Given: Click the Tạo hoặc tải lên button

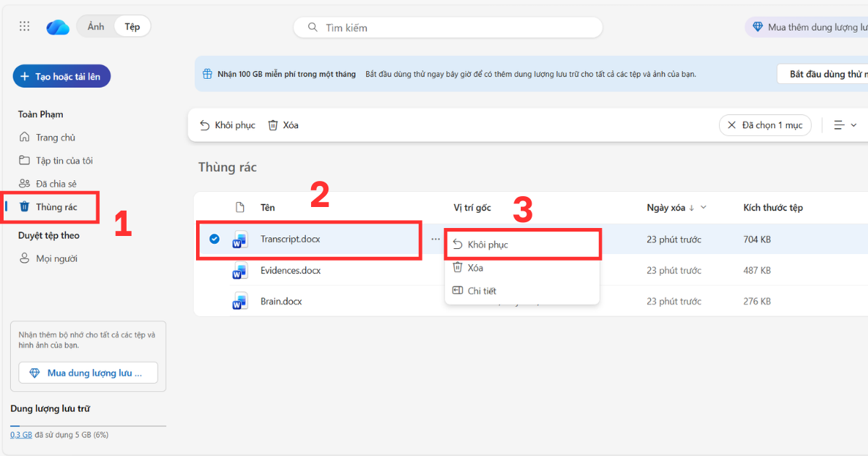Looking at the screenshot, I should point(61,76).
